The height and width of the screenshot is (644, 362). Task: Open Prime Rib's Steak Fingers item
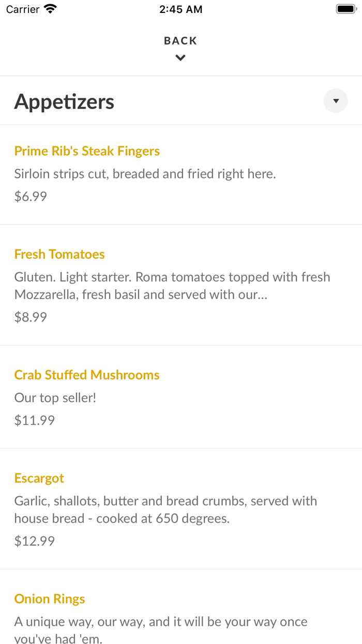click(87, 151)
